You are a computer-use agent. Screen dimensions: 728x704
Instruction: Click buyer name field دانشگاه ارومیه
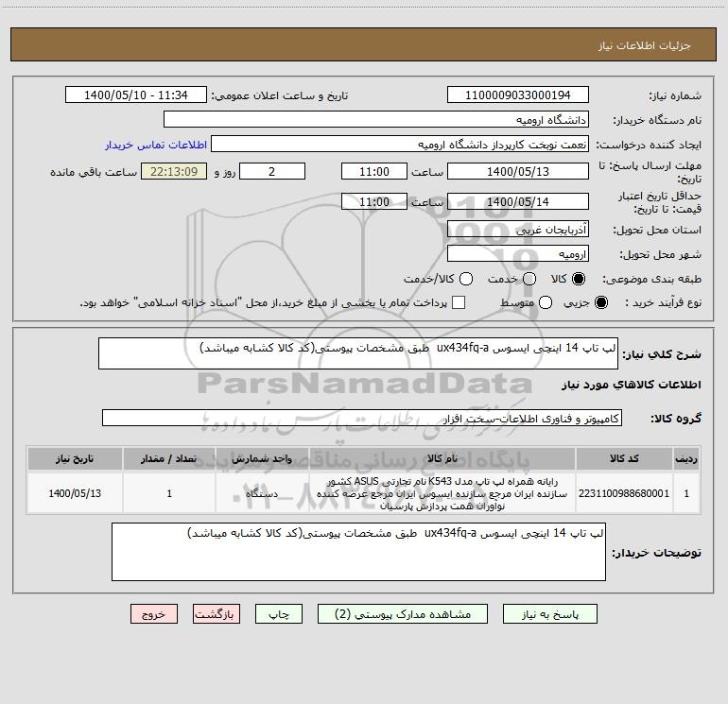click(376, 119)
